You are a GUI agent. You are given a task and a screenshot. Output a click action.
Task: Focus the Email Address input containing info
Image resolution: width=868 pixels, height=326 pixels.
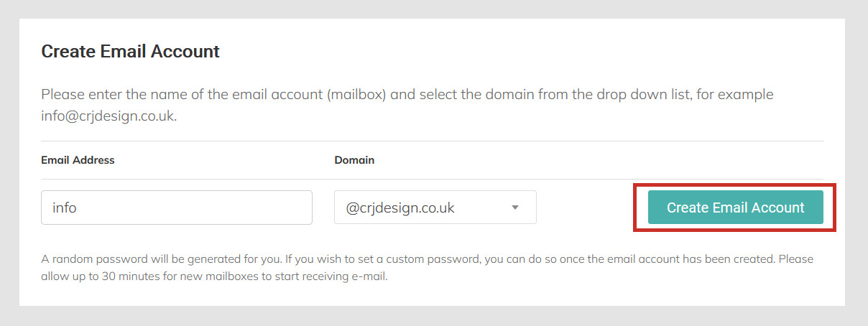pos(177,208)
